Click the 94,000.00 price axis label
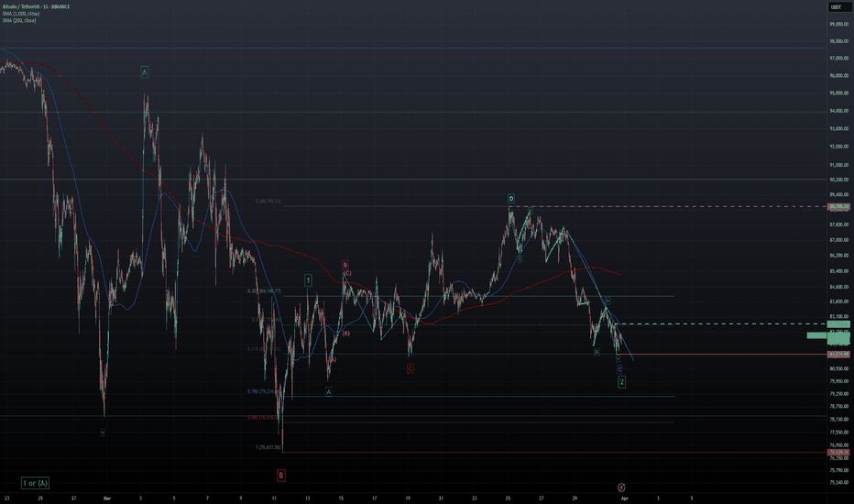854x504 pixels. pos(839,111)
